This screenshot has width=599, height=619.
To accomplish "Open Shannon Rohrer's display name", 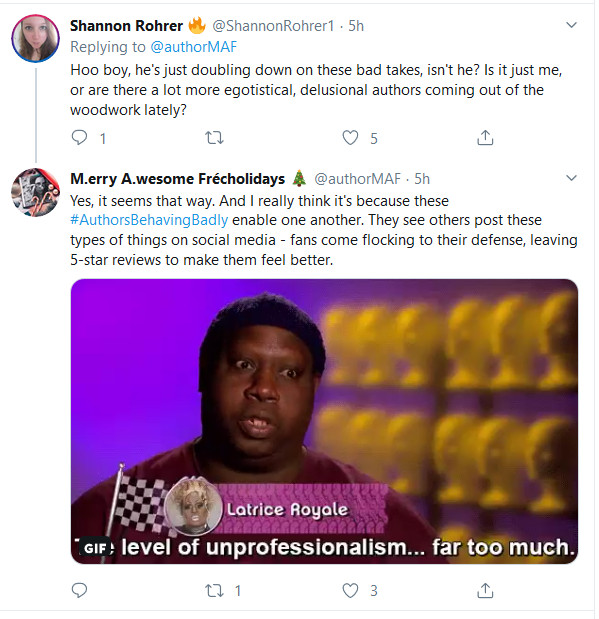I will pos(126,26).
